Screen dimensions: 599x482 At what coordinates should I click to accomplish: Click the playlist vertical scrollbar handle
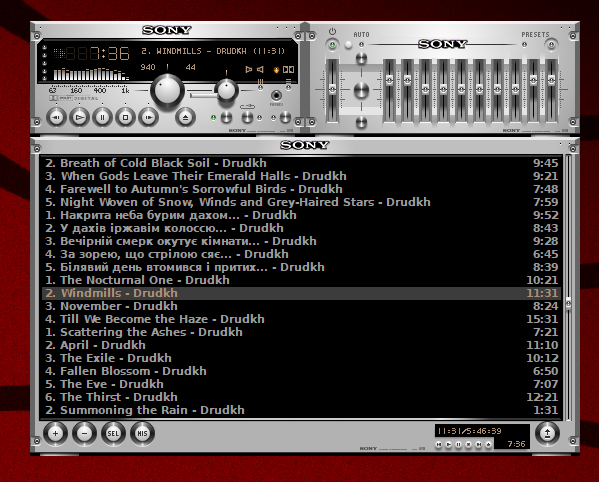click(568, 303)
